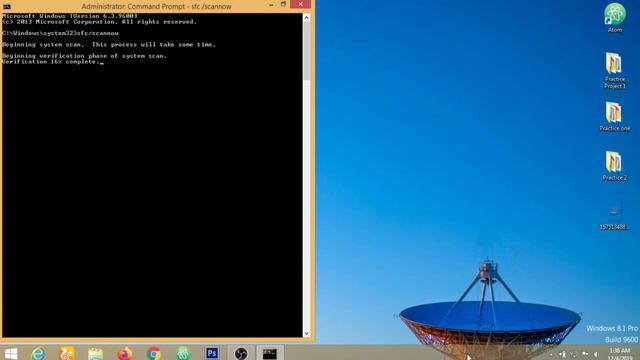Launch Firefox from the taskbar
640x360 pixels.
(125, 353)
